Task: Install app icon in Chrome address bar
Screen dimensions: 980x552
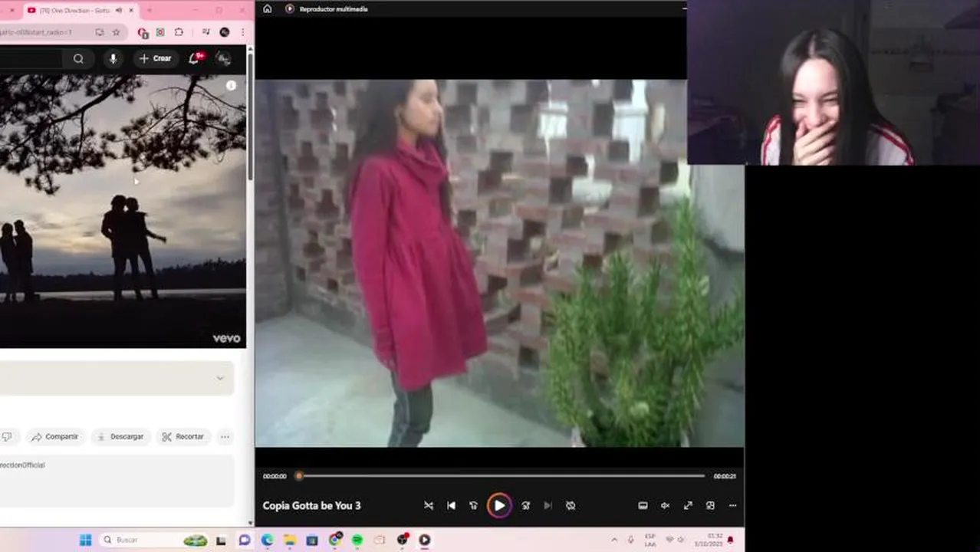Action: point(99,32)
